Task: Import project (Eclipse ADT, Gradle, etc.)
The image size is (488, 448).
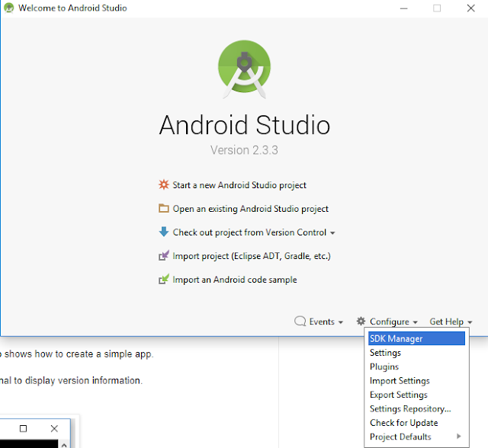Action: [252, 256]
